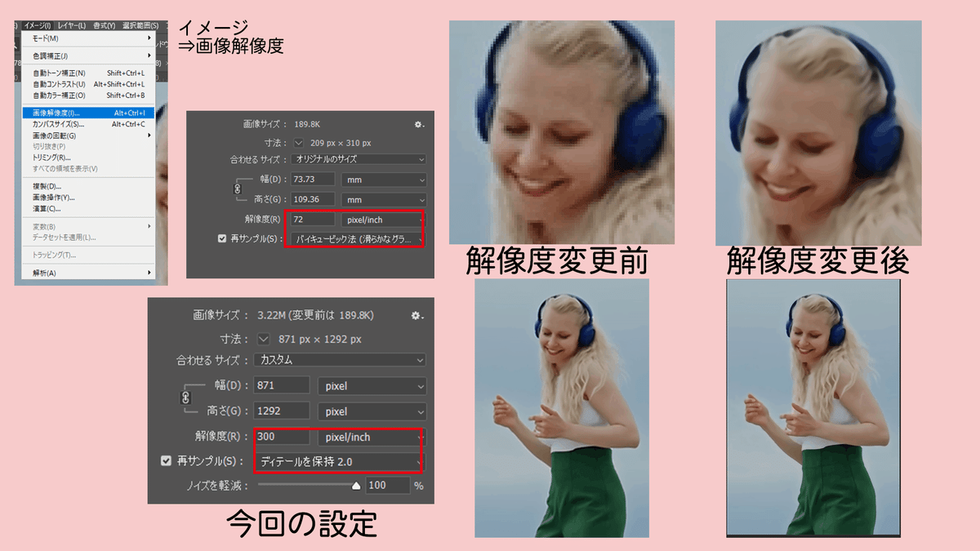Viewport: 980px width, 551px height.
Task: Open gear settings in the 3.22M dialog
Action: point(417,315)
